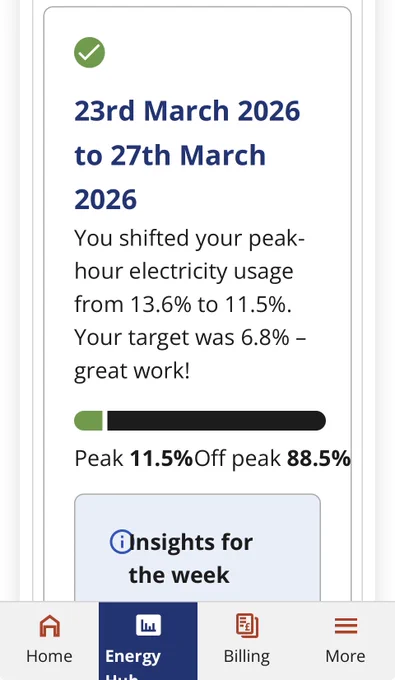
Task: Tap the 'great work!' text line
Action: [132, 371]
